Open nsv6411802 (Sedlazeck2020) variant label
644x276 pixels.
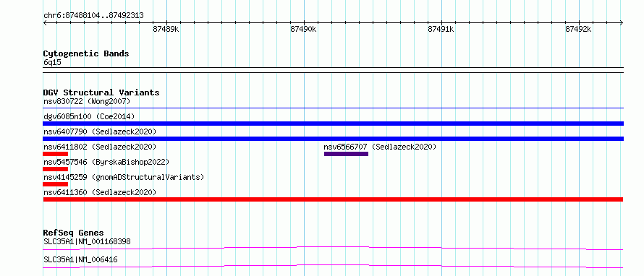pyautogui.click(x=100, y=147)
